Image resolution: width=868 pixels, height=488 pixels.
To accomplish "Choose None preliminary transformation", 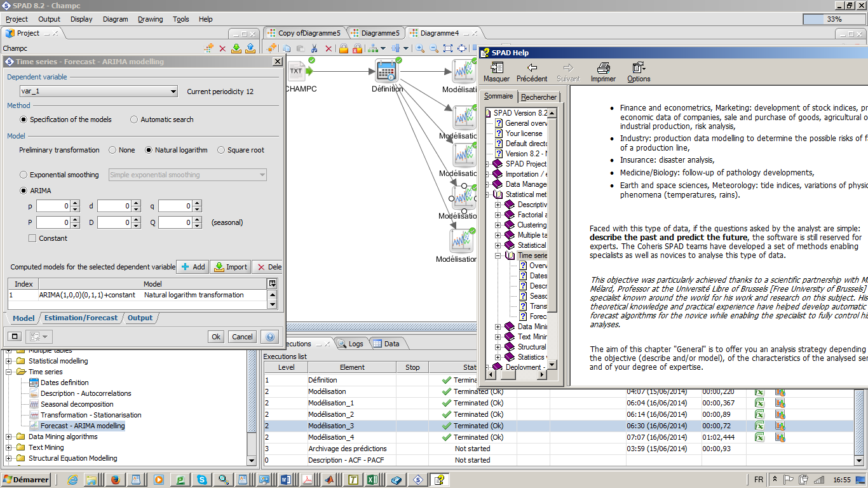I will (x=112, y=151).
